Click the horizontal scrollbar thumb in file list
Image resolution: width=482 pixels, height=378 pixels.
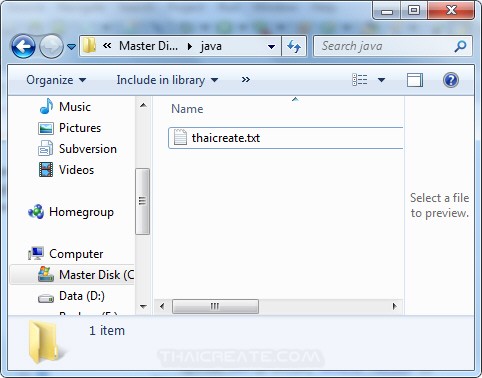click(x=215, y=306)
